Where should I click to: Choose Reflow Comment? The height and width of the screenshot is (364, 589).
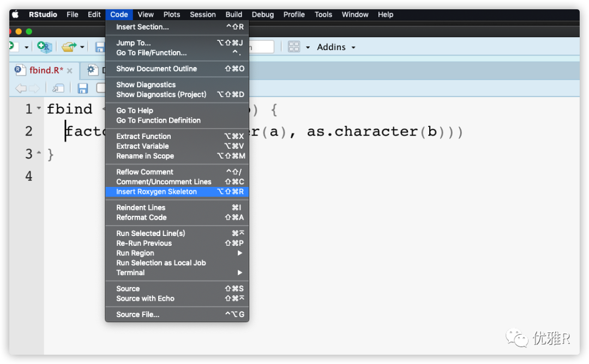(177, 172)
